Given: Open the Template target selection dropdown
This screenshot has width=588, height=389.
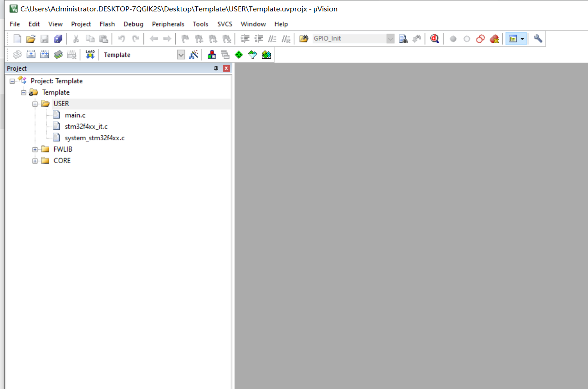Looking at the screenshot, I should (181, 55).
